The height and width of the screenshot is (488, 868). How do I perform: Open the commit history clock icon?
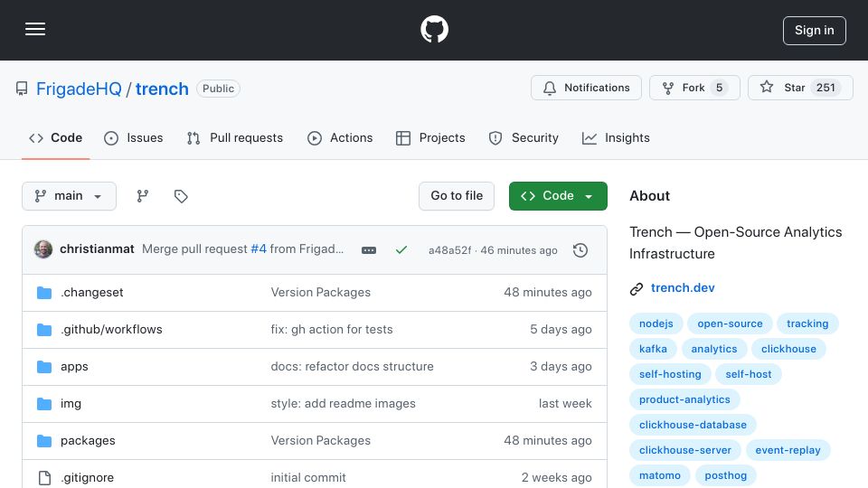point(580,250)
